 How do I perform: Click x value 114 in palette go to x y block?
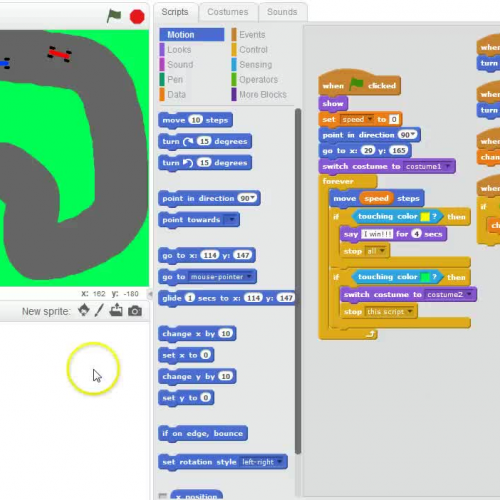(210, 255)
